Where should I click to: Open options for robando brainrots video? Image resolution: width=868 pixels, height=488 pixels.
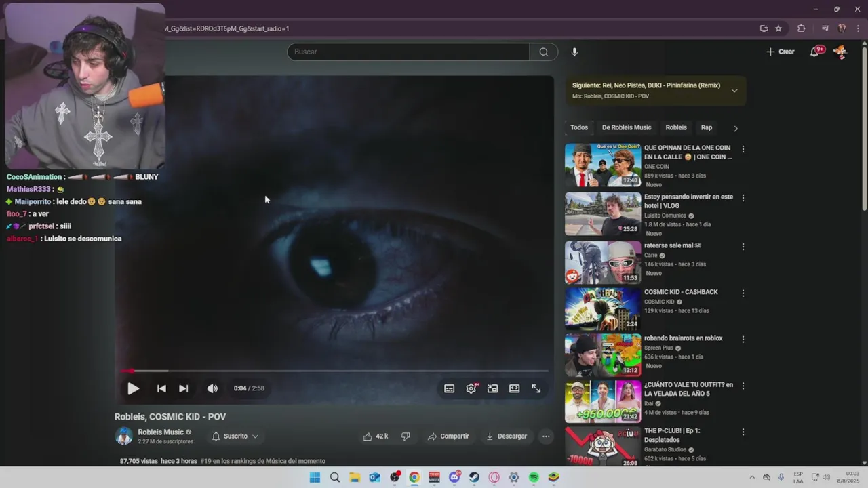tap(743, 340)
